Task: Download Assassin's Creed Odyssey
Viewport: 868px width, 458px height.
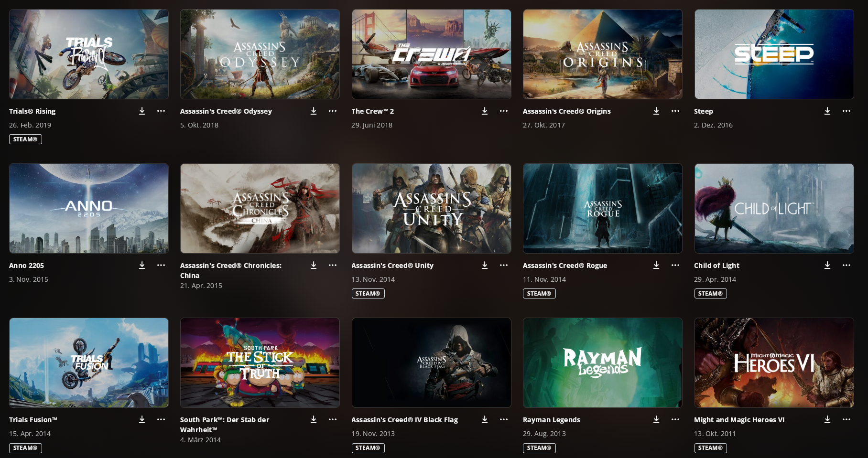Action: pyautogui.click(x=314, y=111)
